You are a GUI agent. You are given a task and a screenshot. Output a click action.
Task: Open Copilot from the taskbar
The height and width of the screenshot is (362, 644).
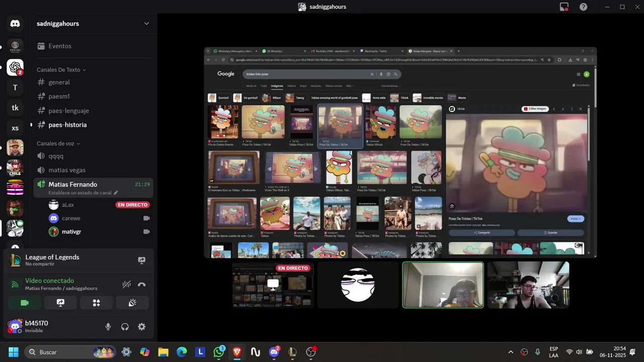point(145,352)
